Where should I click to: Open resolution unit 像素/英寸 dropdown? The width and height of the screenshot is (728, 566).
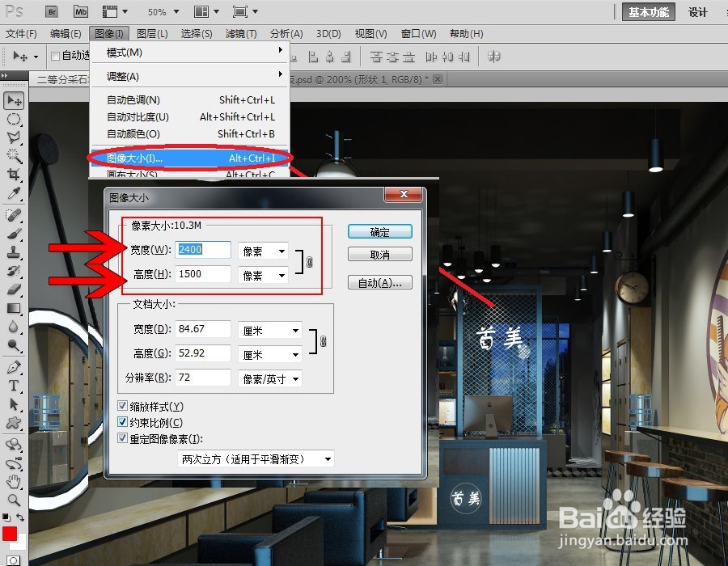tap(269, 379)
